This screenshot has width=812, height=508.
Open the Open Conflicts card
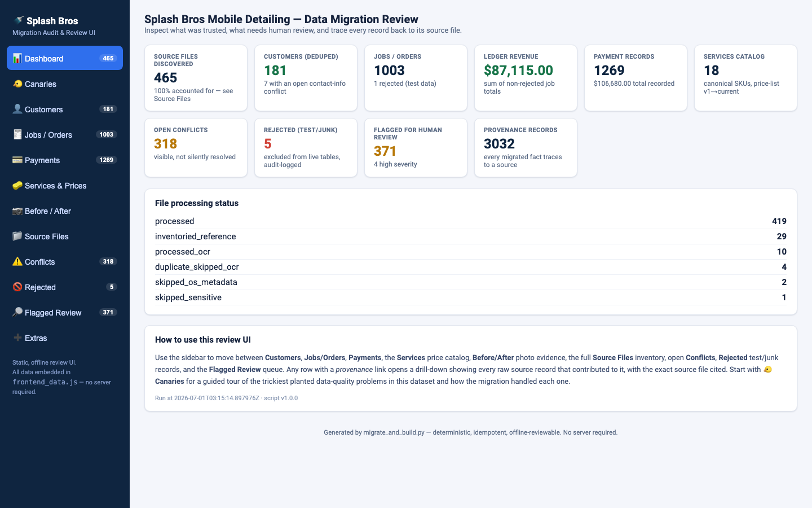click(196, 147)
